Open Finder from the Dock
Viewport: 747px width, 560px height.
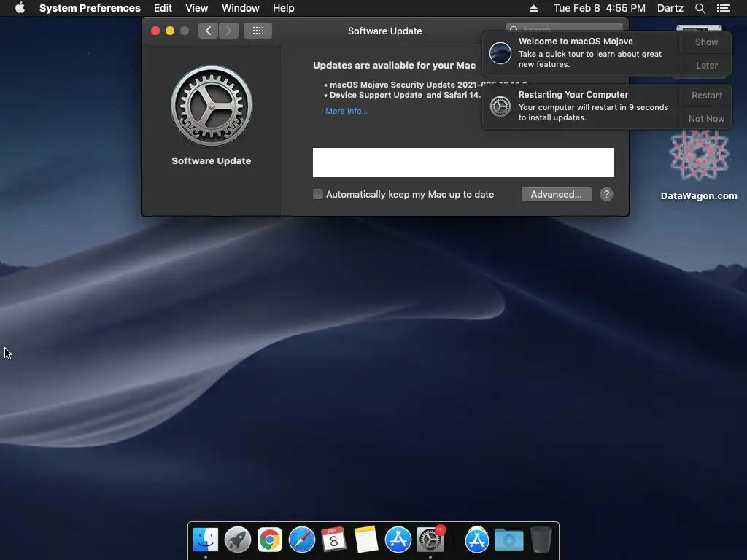click(x=205, y=540)
